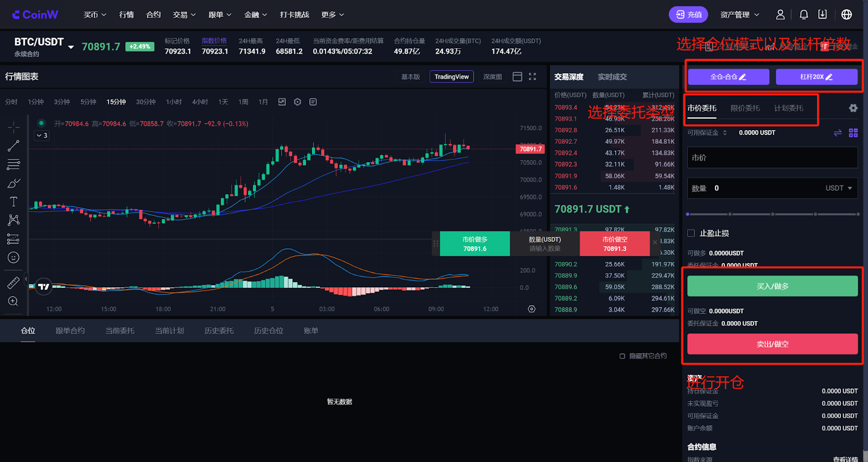Click the TradingView logo on chart
The height and width of the screenshot is (462, 868).
tap(44, 287)
